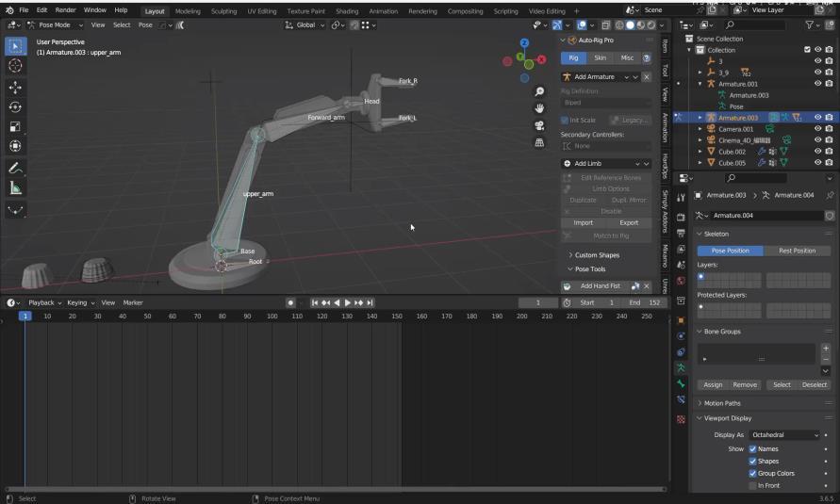Expand the Motion Paths panel
This screenshot has height=504, width=840.
[x=722, y=403]
